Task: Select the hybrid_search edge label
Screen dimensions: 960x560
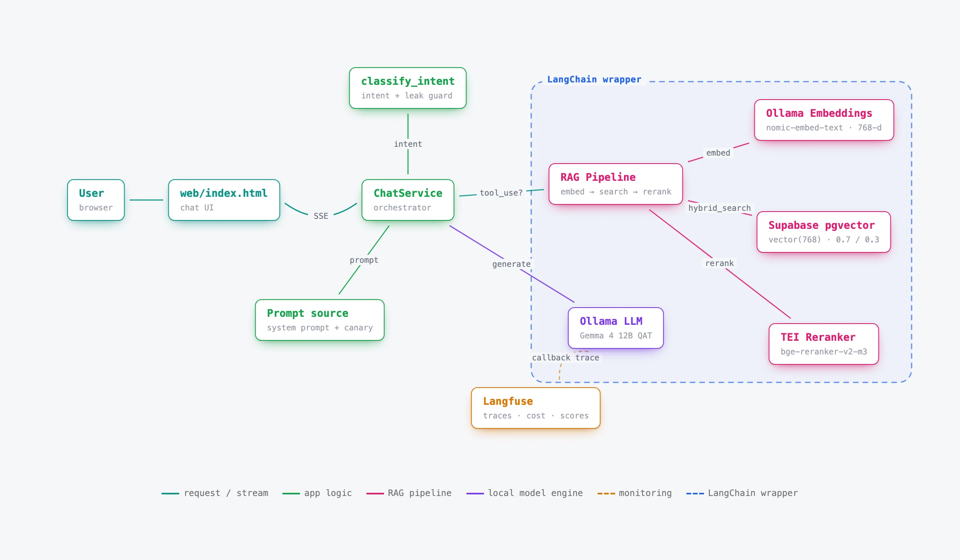Action: pos(719,208)
